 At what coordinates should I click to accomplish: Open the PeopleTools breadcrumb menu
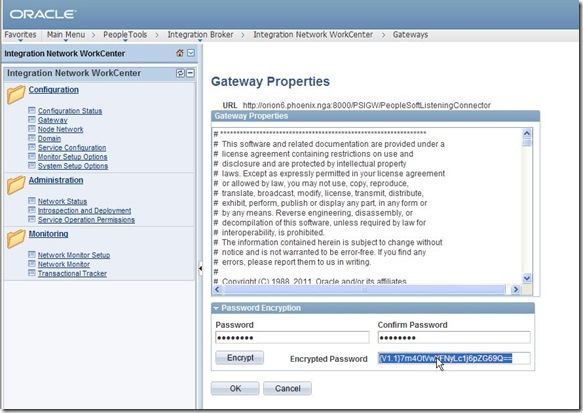pyautogui.click(x=125, y=35)
